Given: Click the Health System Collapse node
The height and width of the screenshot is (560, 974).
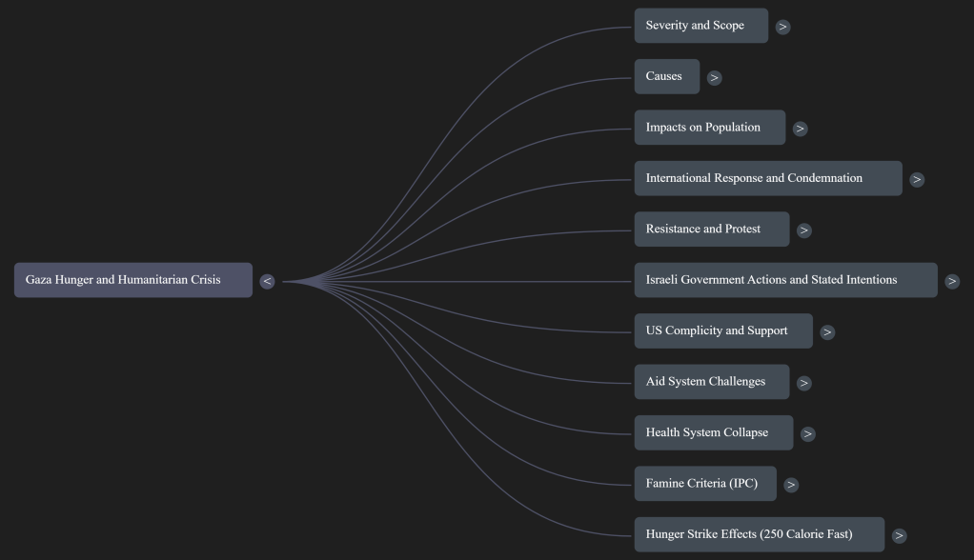Looking at the screenshot, I should 713,432.
